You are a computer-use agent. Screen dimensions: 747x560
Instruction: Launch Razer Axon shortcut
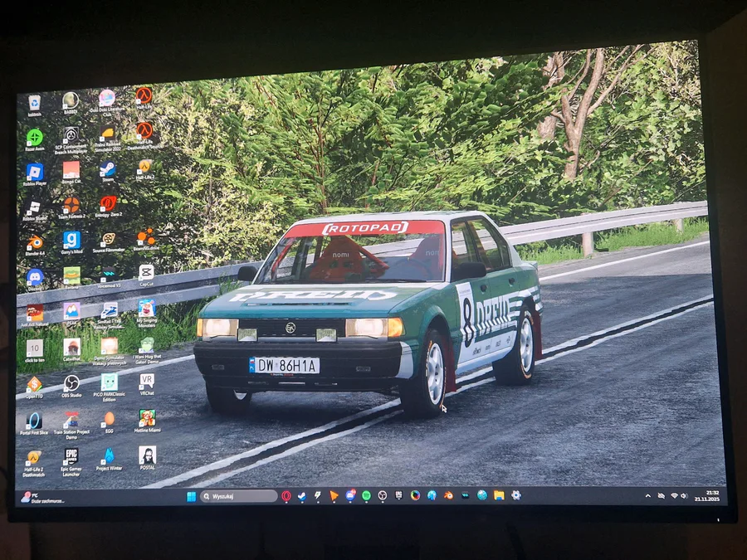click(34, 141)
